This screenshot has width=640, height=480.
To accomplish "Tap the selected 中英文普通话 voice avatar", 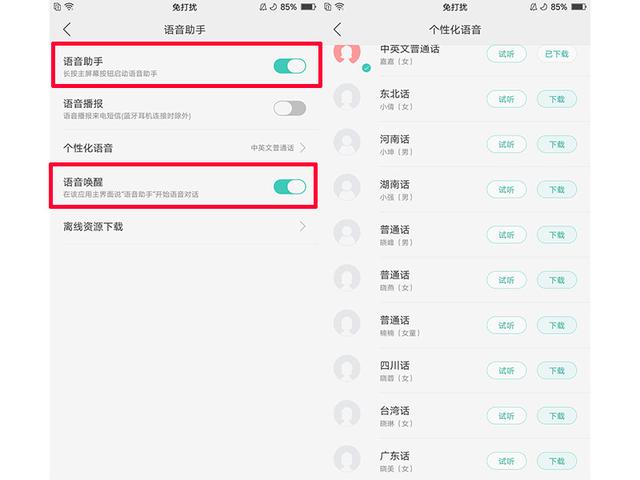I will (x=347, y=53).
